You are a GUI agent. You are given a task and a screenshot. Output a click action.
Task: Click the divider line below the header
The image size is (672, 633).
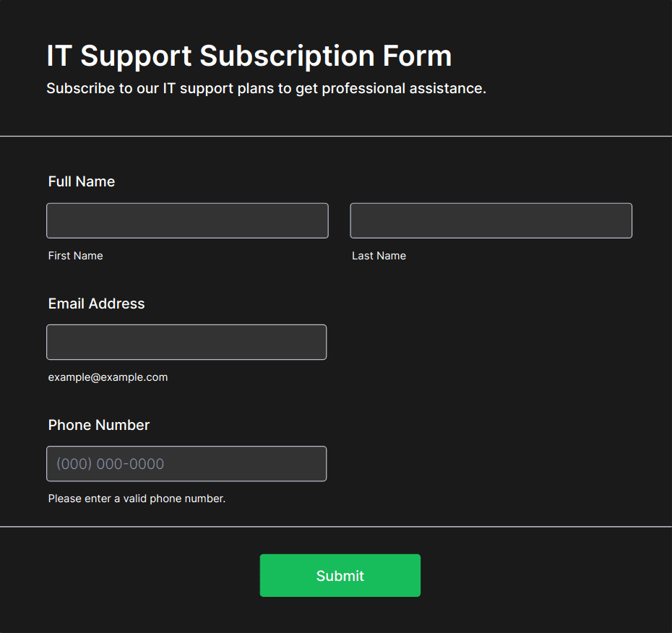[336, 136]
